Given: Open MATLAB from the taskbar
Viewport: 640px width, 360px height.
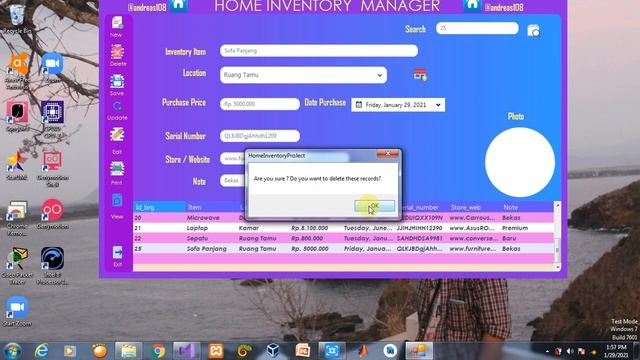Looking at the screenshot, I should coord(362,351).
